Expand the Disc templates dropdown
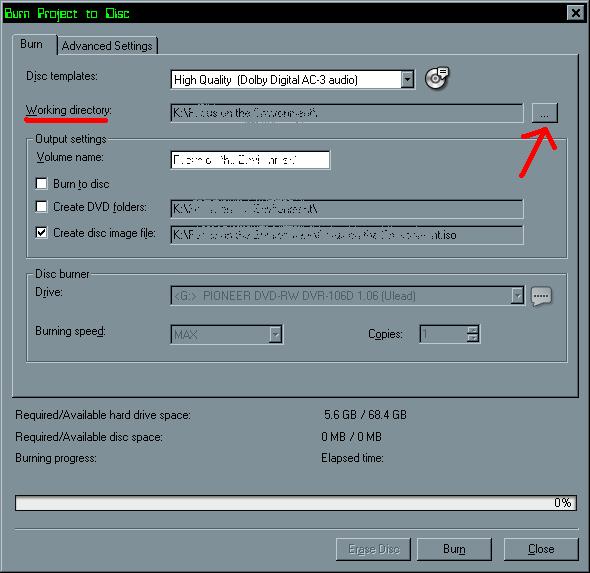Screen dimensions: 590x573 (407, 79)
